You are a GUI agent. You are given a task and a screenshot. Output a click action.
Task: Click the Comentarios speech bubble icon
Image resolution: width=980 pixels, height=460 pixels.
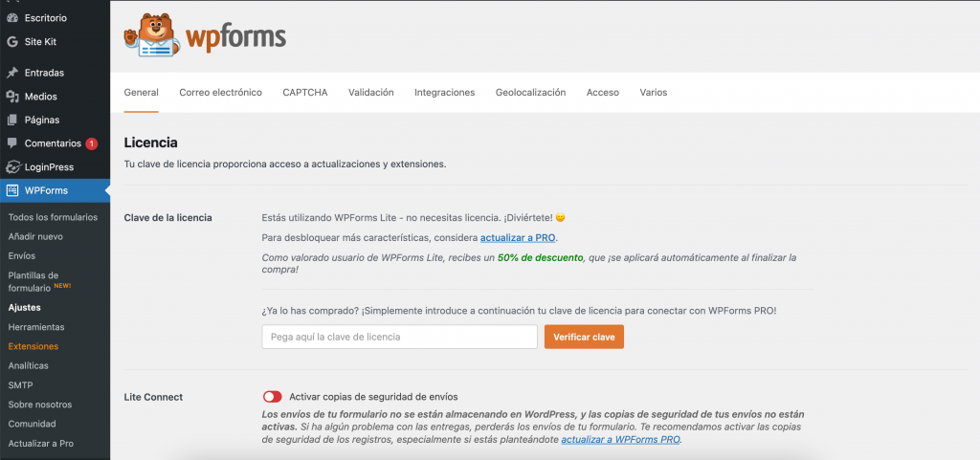(12, 143)
